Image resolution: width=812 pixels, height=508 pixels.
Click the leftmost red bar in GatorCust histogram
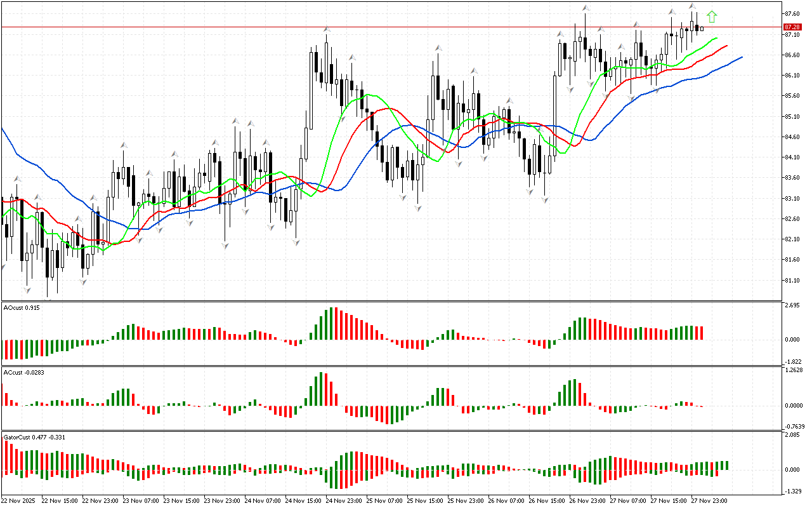tap(7, 455)
